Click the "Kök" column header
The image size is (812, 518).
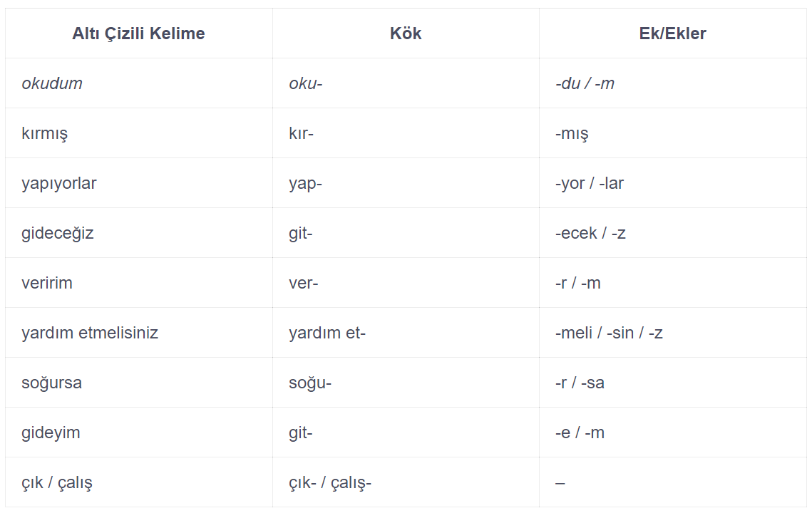[x=406, y=33]
